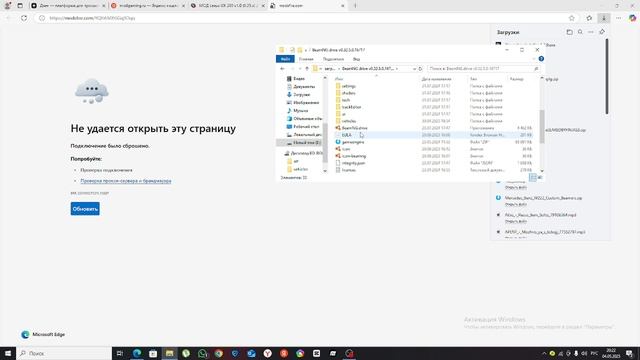Open File Explorer from the taskbar

coord(169,353)
